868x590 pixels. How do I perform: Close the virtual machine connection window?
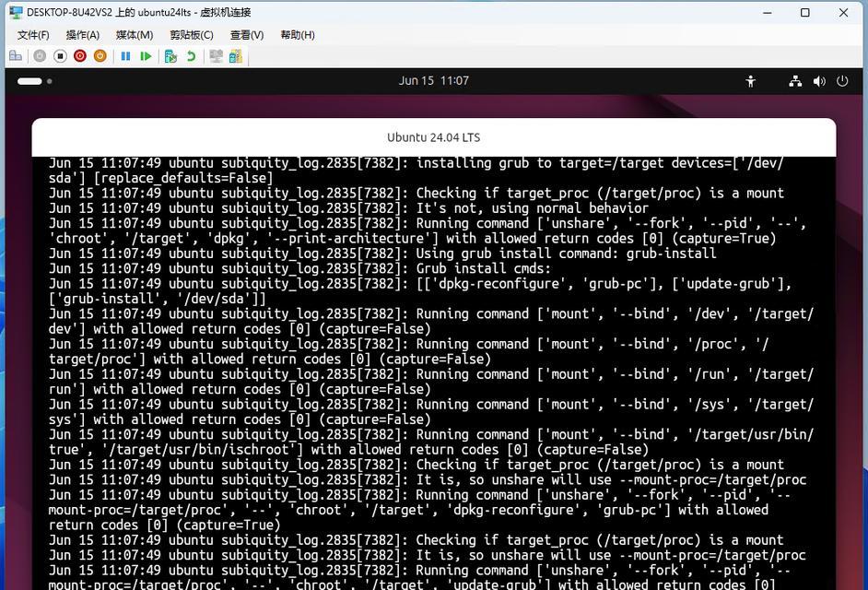(x=844, y=12)
